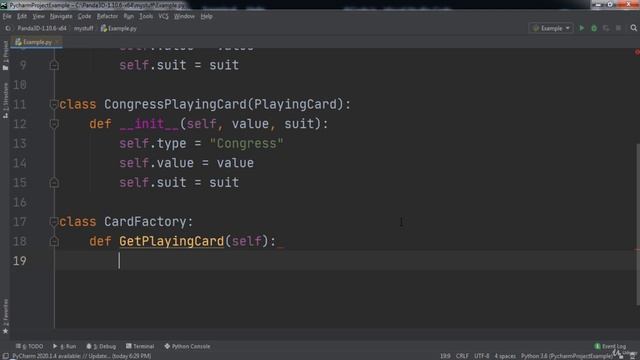Click the editor vertical scrollbar

pyautogui.click(x=638, y=224)
